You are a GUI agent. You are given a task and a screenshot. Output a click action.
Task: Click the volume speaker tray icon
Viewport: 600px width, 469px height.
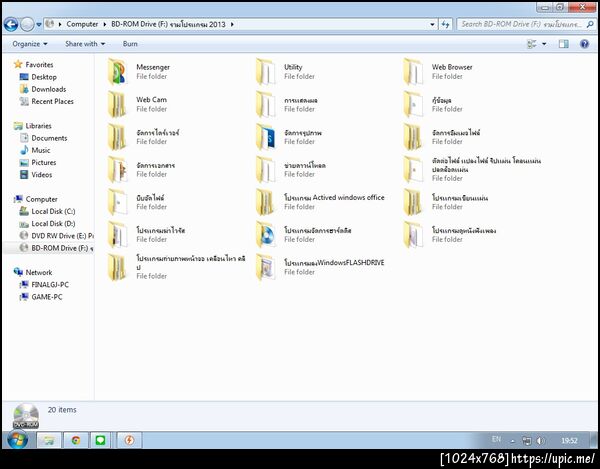[x=540, y=441]
